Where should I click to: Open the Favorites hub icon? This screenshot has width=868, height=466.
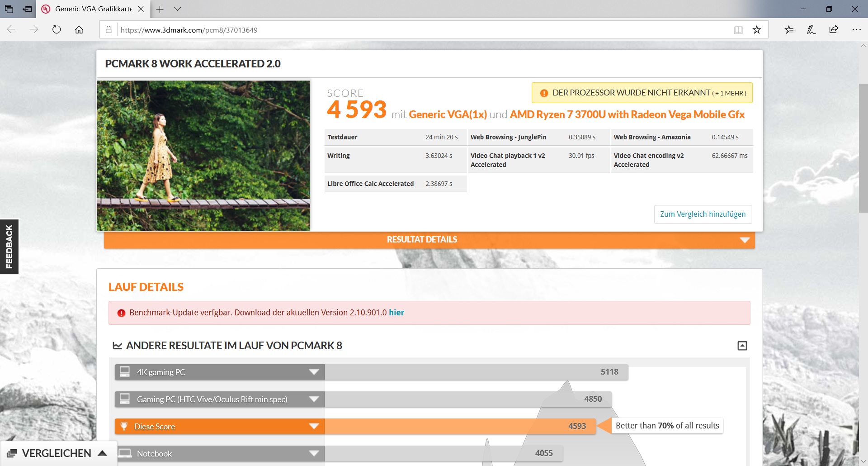pyautogui.click(x=789, y=30)
